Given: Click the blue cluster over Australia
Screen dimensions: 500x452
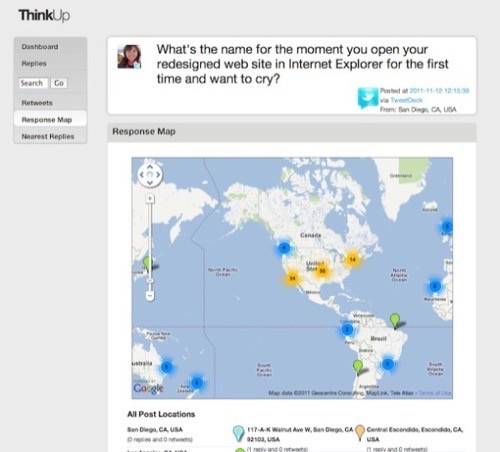Looking at the screenshot, I should 167,367.
